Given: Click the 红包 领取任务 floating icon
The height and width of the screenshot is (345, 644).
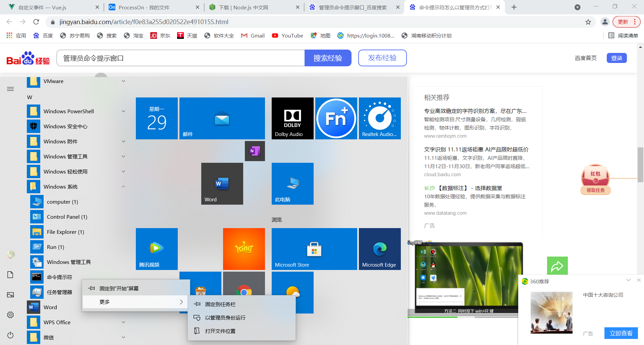Looking at the screenshot, I should click(595, 180).
